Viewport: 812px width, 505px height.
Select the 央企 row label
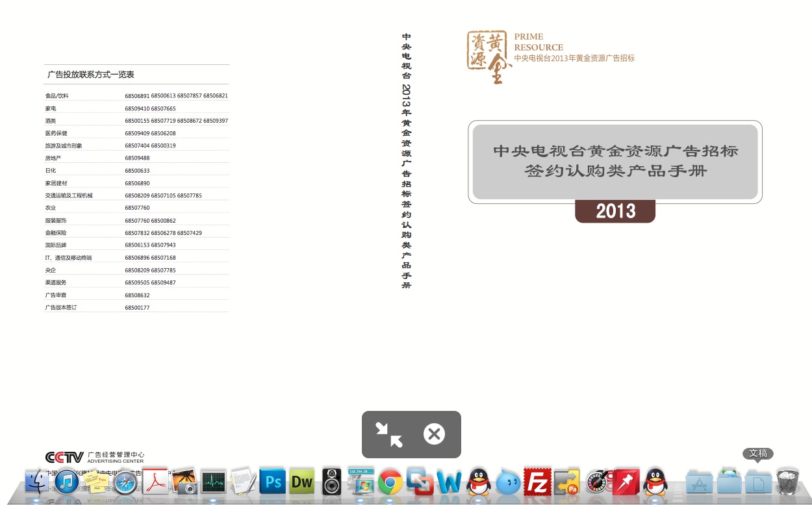coord(51,270)
